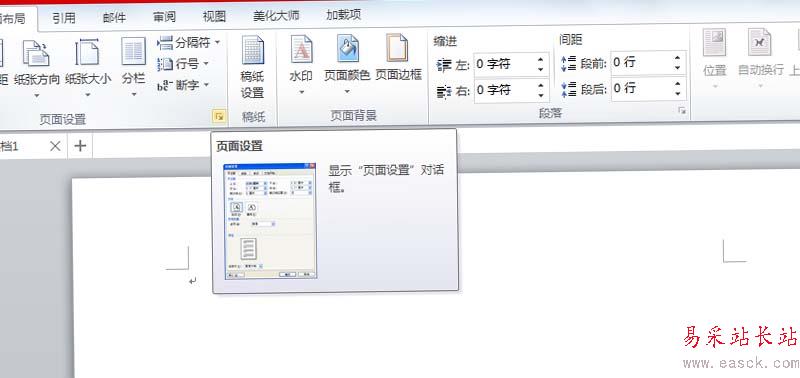Decrease the right indent 右 value
The image size is (800, 378).
click(541, 95)
